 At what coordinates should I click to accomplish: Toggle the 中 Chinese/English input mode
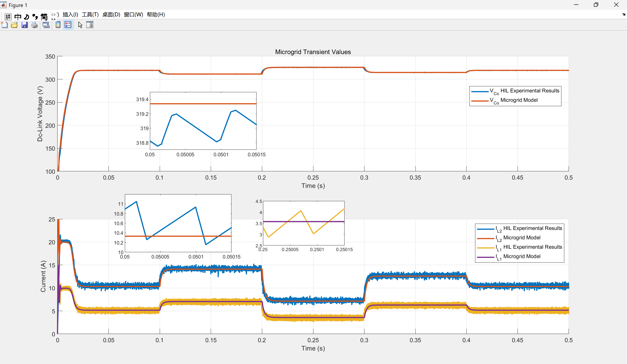point(18,17)
